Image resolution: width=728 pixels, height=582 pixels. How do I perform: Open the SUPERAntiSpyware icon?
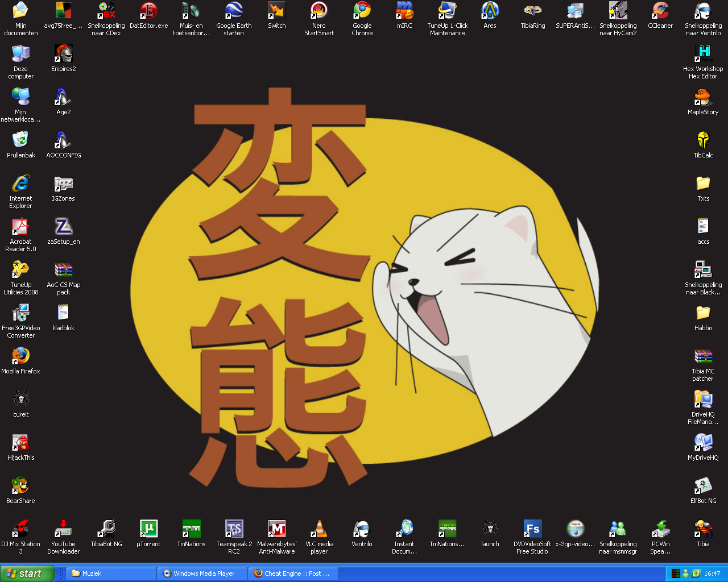[x=575, y=10]
